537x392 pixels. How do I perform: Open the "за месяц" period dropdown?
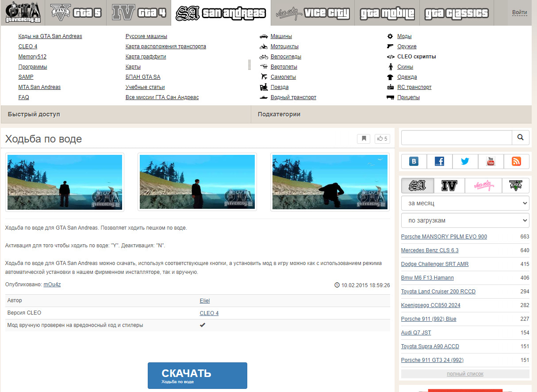[x=465, y=204]
